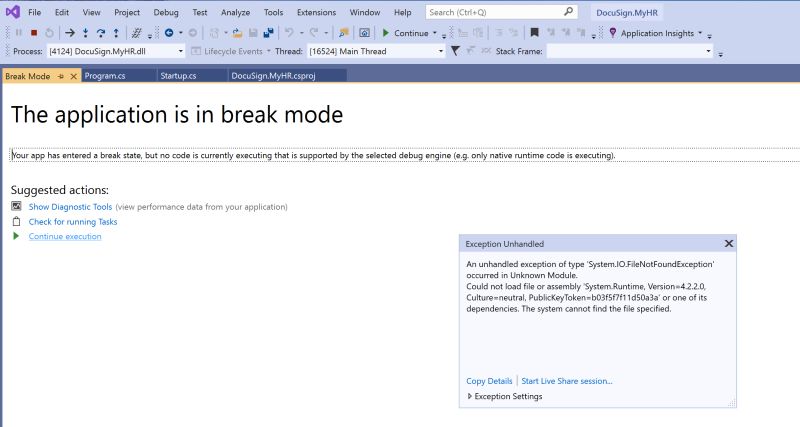The image size is (800, 427).
Task: Open the Debug menu
Action: click(x=166, y=12)
